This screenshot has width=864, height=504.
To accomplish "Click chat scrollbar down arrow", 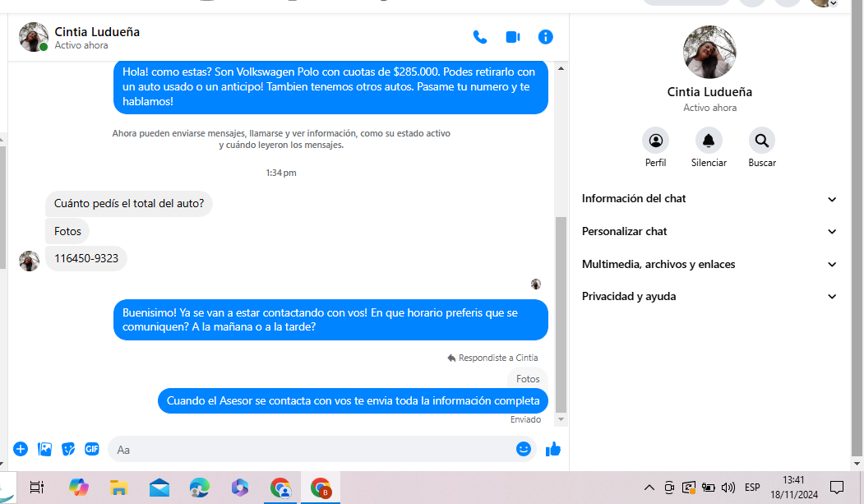I will 561,419.
